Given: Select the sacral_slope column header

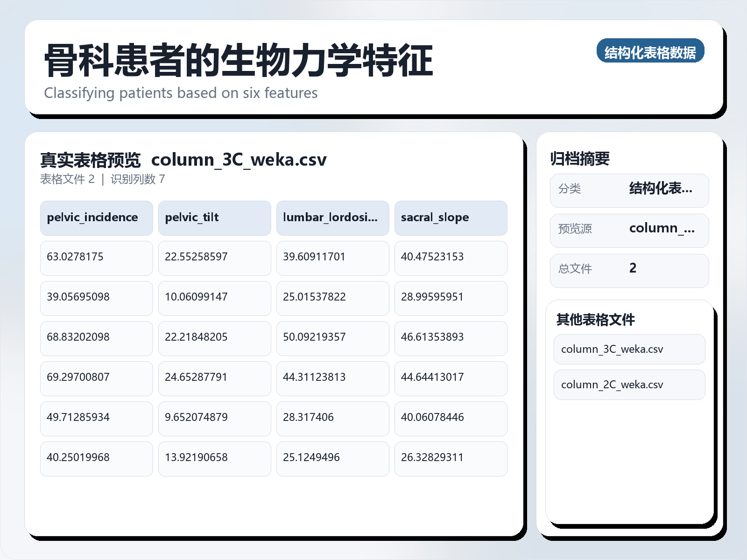Looking at the screenshot, I should [x=451, y=217].
